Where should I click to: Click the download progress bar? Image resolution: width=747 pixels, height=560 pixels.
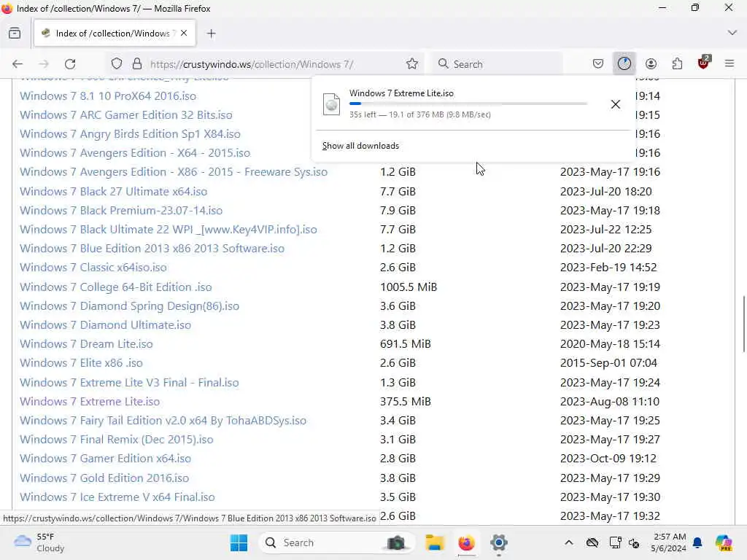click(468, 104)
